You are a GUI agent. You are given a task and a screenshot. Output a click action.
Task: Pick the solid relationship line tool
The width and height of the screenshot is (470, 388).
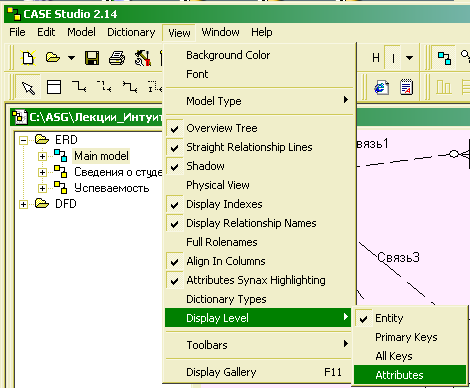point(79,87)
